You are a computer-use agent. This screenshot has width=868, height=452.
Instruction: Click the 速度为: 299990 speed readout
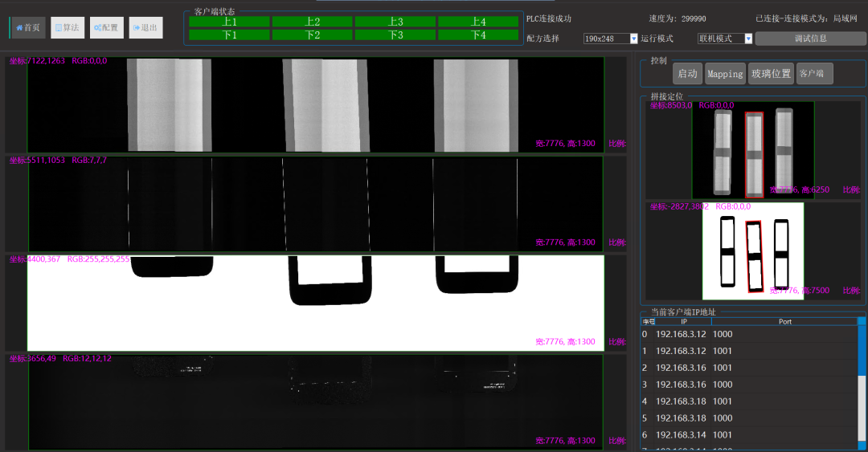point(677,18)
